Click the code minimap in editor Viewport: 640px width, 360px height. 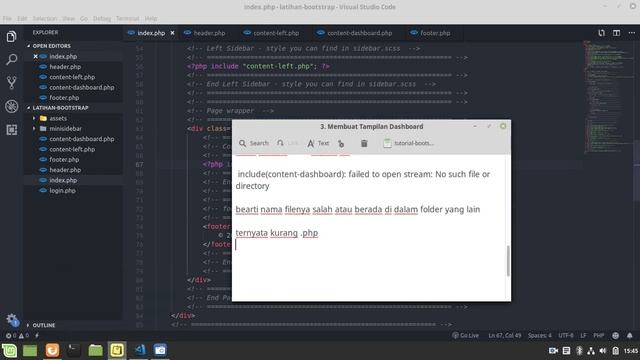(607, 97)
